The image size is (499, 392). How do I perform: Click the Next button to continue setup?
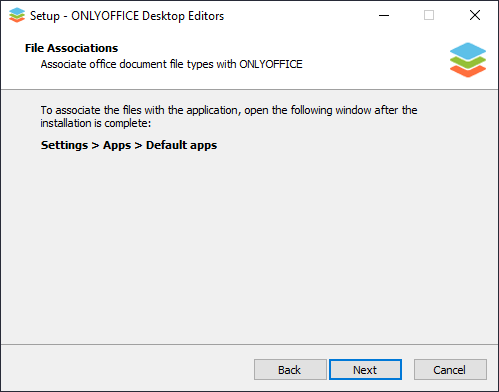pos(365,370)
